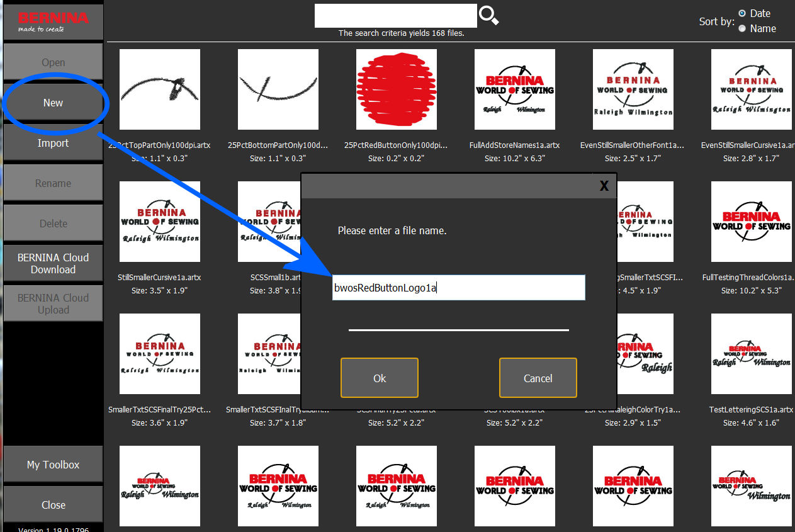Click the Size: 2.5" x 1.7" text
This screenshot has height=532, width=795.
(633, 159)
